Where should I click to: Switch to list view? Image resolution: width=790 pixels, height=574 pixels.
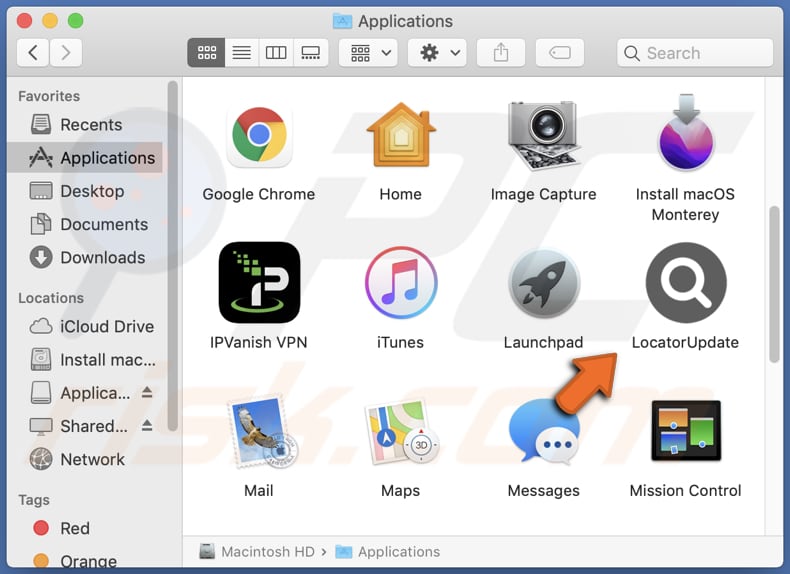242,52
